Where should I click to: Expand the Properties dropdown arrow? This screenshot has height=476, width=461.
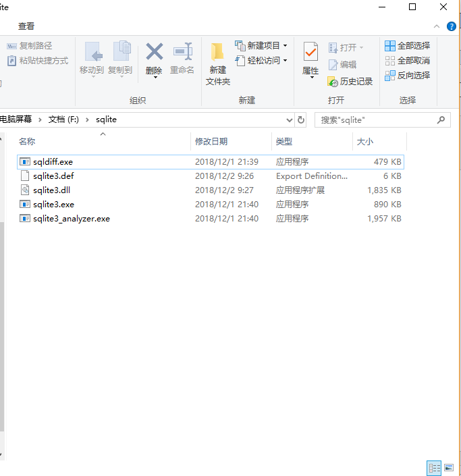pos(312,78)
